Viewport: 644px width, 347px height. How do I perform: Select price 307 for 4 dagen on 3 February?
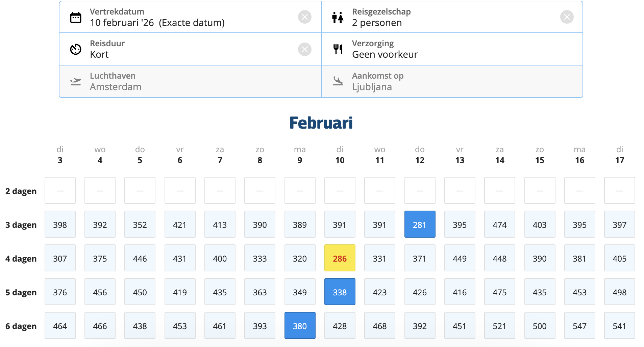[x=60, y=258]
